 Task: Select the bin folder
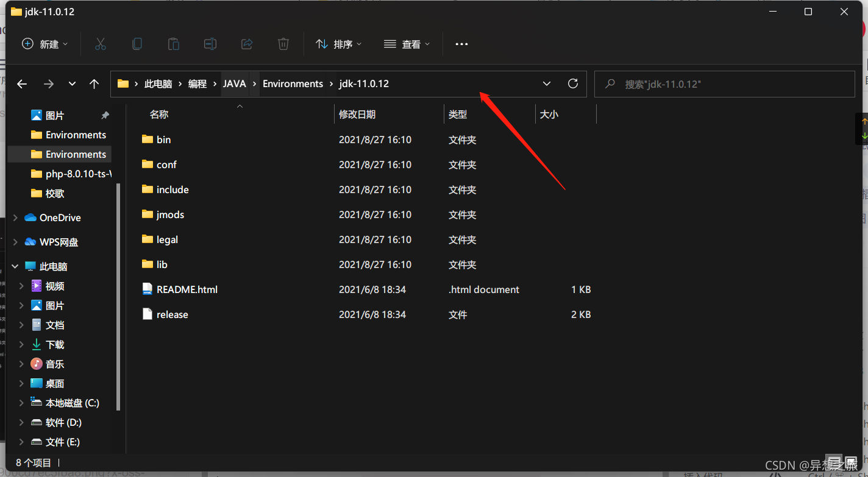(x=163, y=140)
